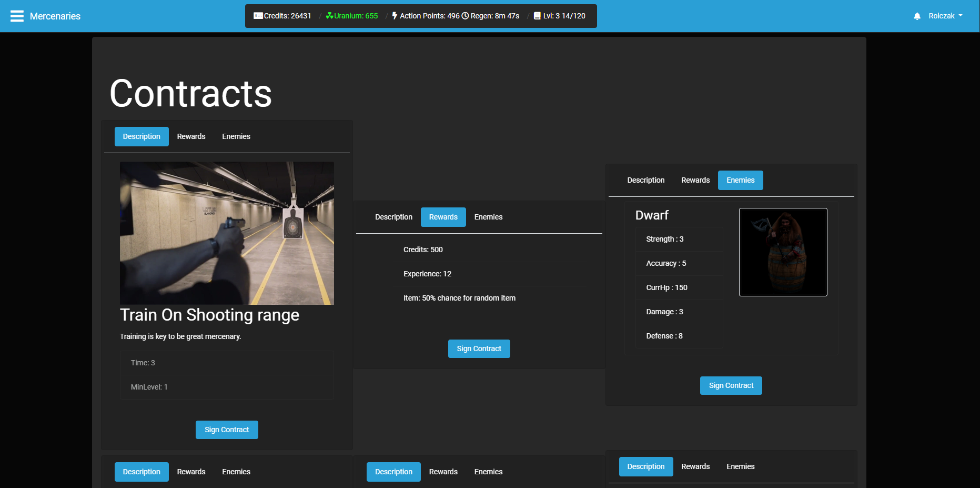Image resolution: width=980 pixels, height=488 pixels.
Task: Sign Contract for Train On Shooting range
Action: (x=227, y=430)
